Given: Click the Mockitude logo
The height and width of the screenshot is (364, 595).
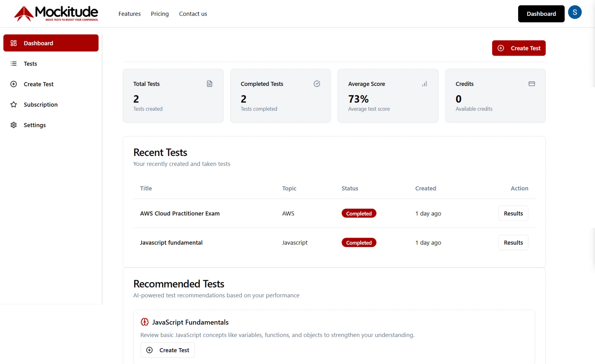Looking at the screenshot, I should click(56, 13).
